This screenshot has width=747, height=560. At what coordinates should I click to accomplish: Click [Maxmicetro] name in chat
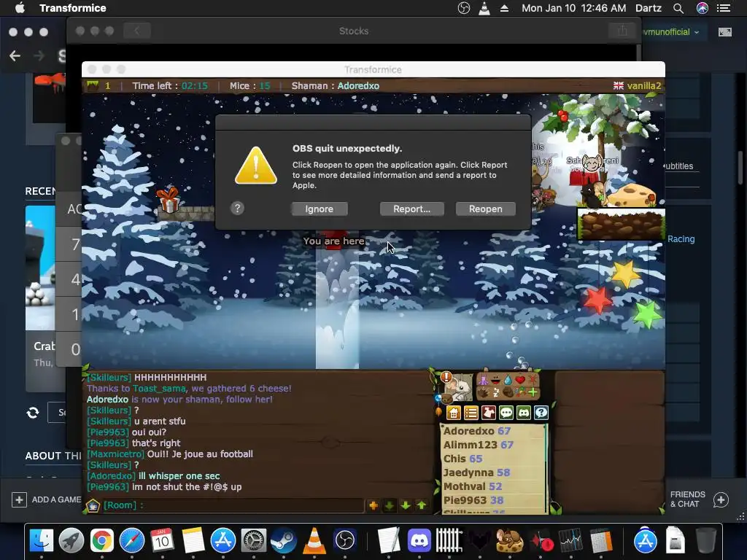pyautogui.click(x=116, y=454)
